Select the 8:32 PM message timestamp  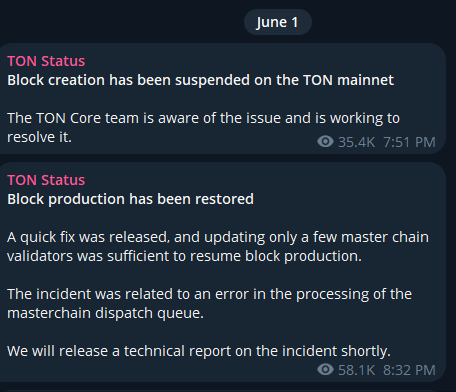409,370
